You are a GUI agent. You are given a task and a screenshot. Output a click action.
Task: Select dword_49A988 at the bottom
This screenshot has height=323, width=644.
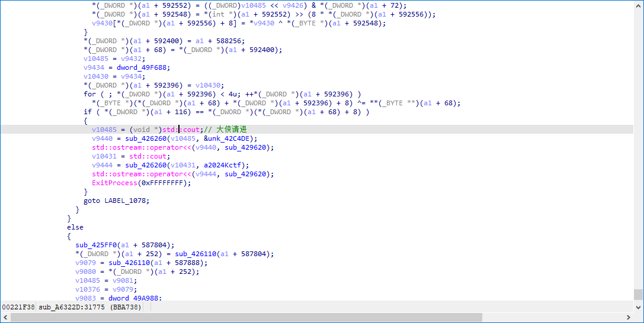pyautogui.click(x=133, y=298)
